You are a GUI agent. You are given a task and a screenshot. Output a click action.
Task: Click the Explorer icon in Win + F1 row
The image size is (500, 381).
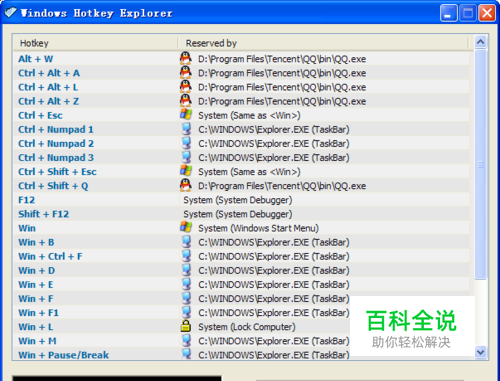click(187, 312)
